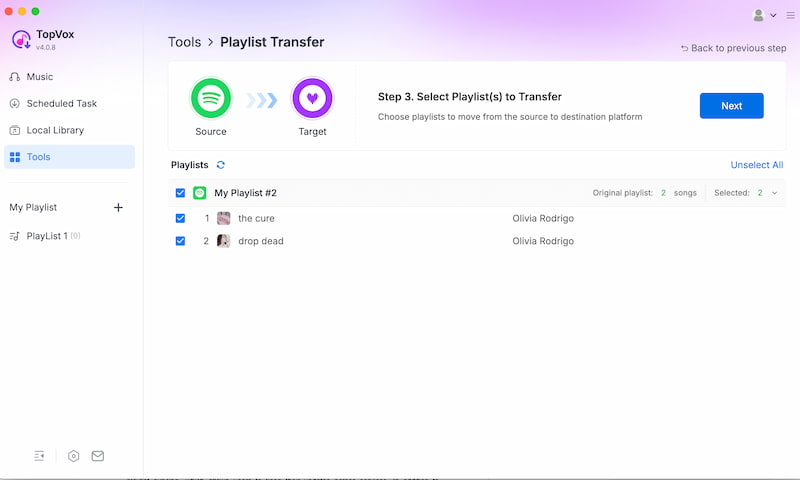Viewport: 800px width, 480px height.
Task: Click the PlayList 1 music-list icon
Action: click(14, 236)
